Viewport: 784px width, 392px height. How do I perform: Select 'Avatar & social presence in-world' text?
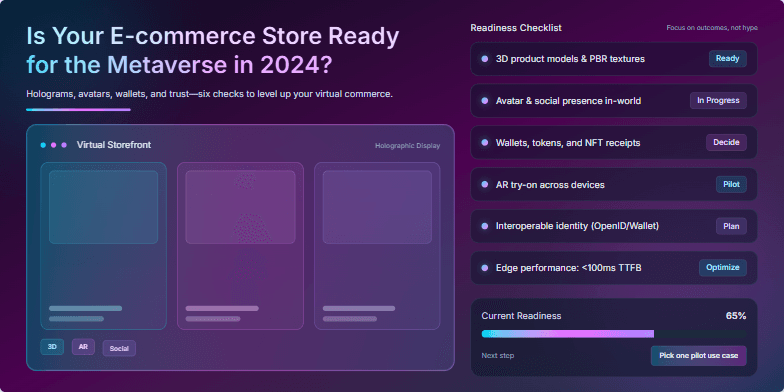(x=568, y=101)
